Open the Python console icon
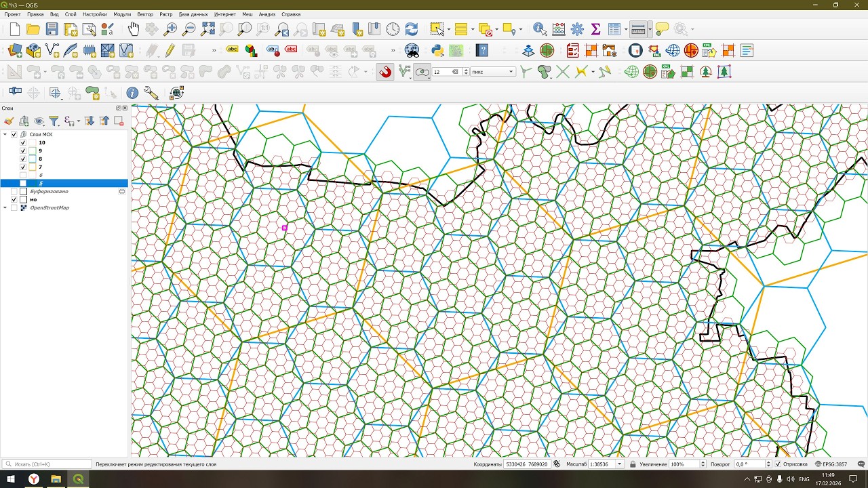Viewport: 868px width, 488px height. pyautogui.click(x=437, y=51)
